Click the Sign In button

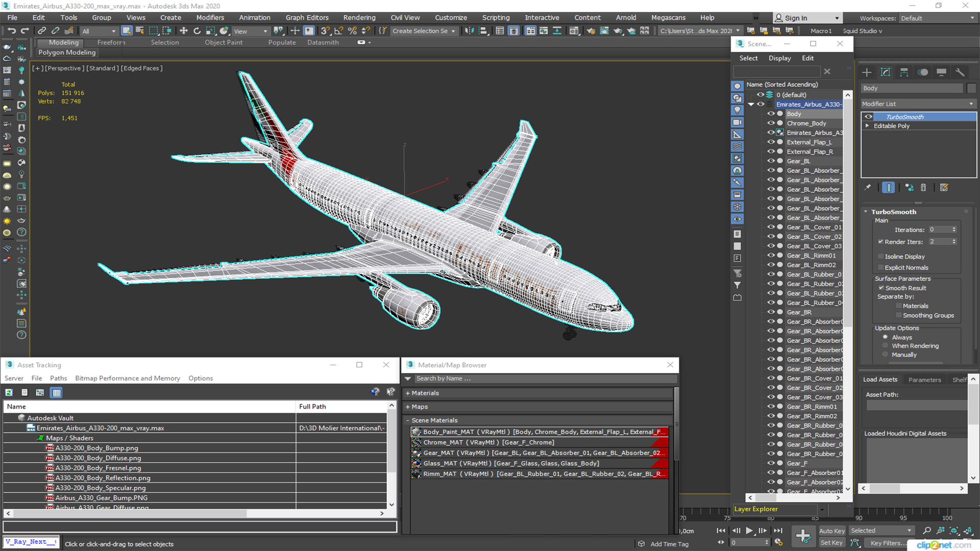[807, 18]
